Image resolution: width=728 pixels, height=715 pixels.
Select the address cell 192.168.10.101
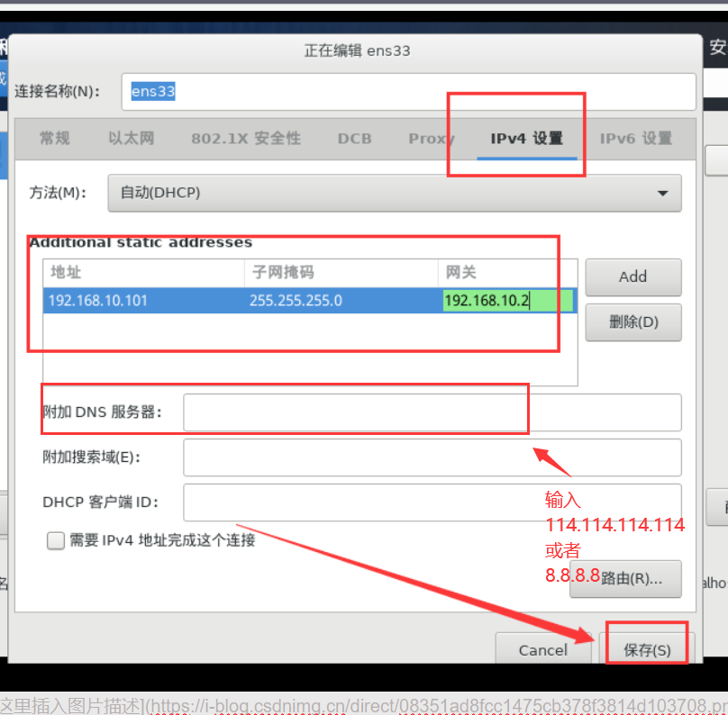coord(143,301)
